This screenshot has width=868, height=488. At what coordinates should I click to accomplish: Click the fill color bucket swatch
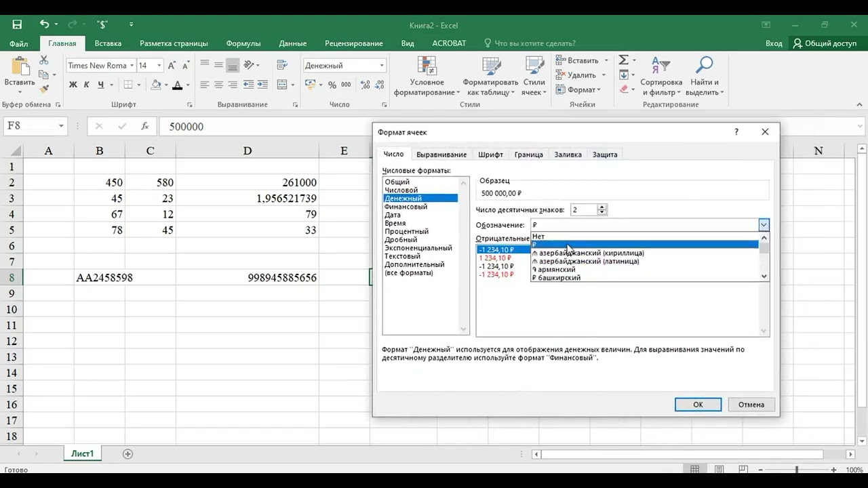point(156,85)
